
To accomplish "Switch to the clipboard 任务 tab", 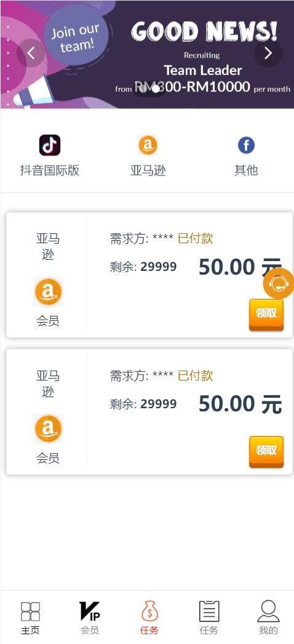I will (209, 611).
